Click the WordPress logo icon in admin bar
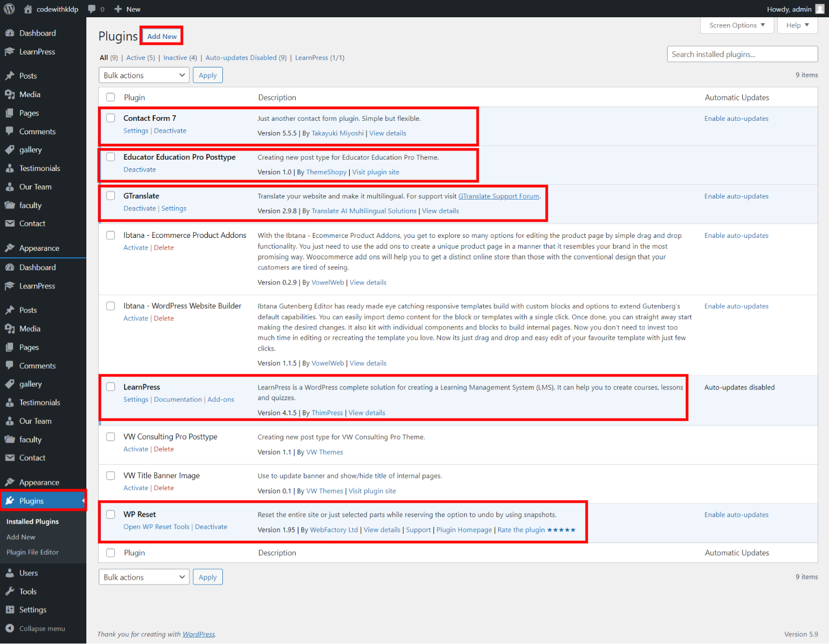This screenshot has width=829, height=644. coord(9,9)
